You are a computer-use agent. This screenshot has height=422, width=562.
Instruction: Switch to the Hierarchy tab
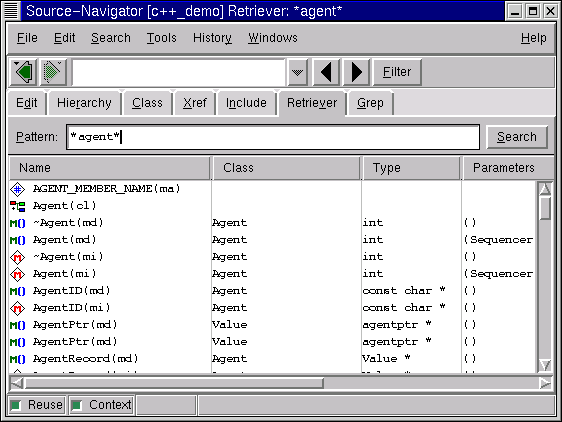[x=84, y=103]
